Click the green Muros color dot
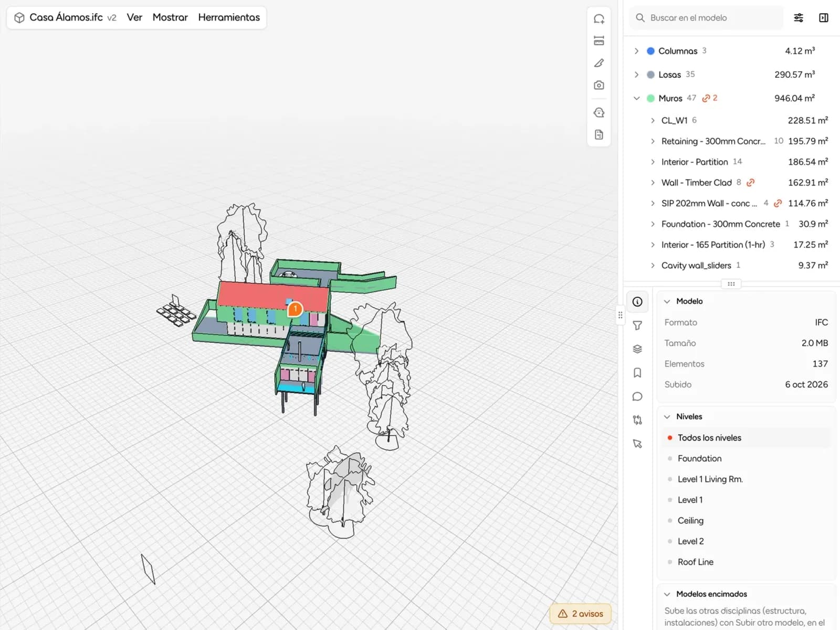Image resolution: width=840 pixels, height=630 pixels. tap(650, 98)
